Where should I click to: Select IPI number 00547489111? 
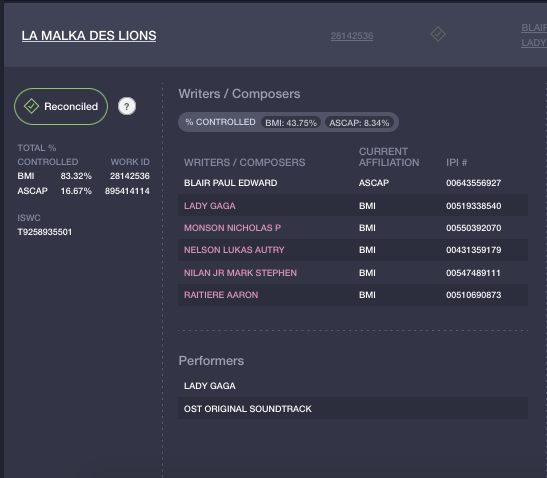click(473, 273)
